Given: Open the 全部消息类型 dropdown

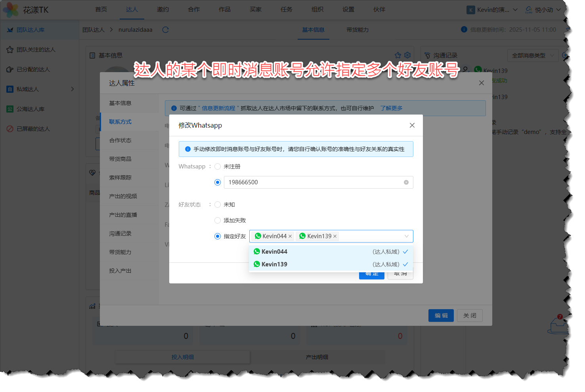Looking at the screenshot, I should (x=533, y=55).
